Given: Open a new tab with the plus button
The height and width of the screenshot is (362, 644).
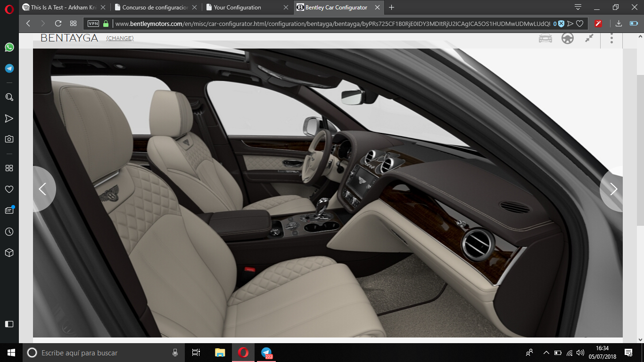Looking at the screenshot, I should click(391, 8).
